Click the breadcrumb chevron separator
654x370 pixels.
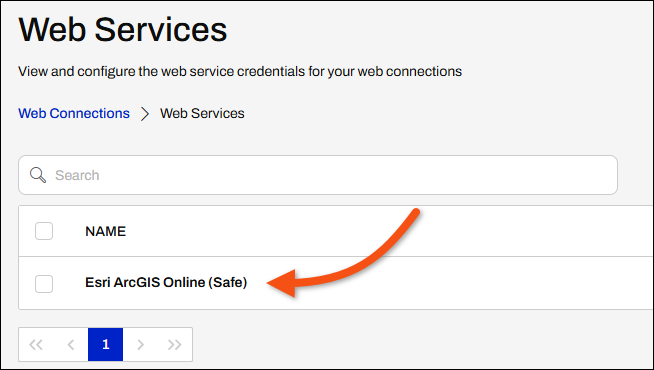click(145, 113)
